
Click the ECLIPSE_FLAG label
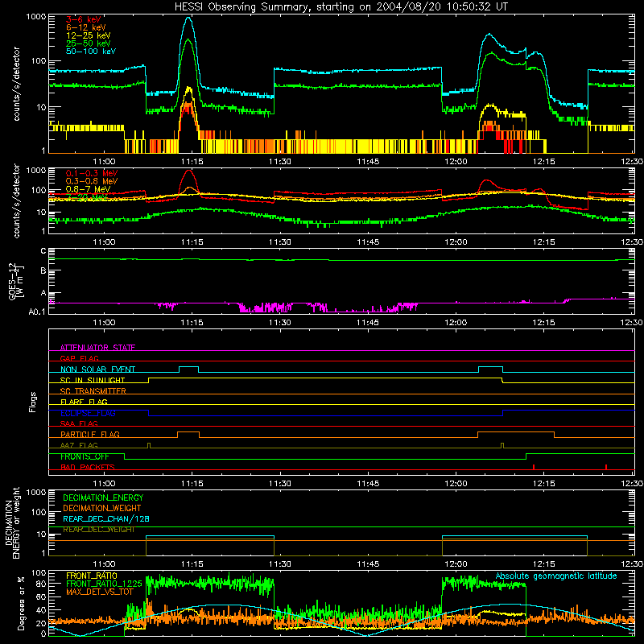pyautogui.click(x=88, y=413)
